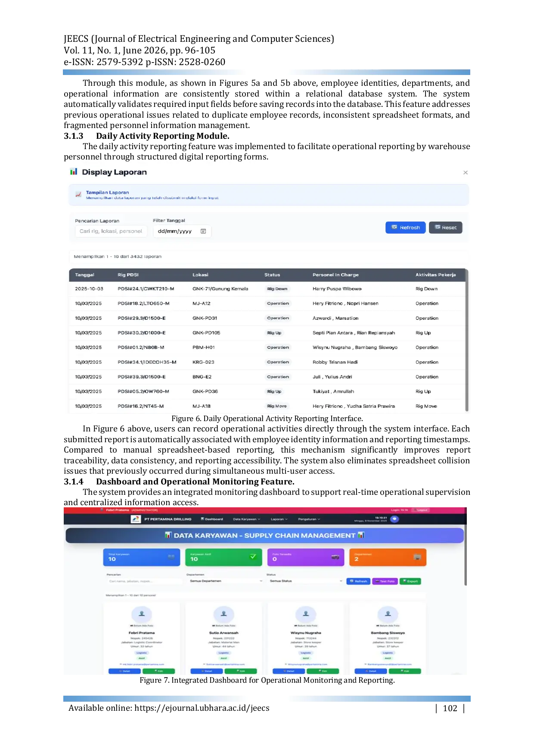The width and height of the screenshot is (534, 756).
Task: Click the purple Test Foto button
Action: click(x=385, y=581)
